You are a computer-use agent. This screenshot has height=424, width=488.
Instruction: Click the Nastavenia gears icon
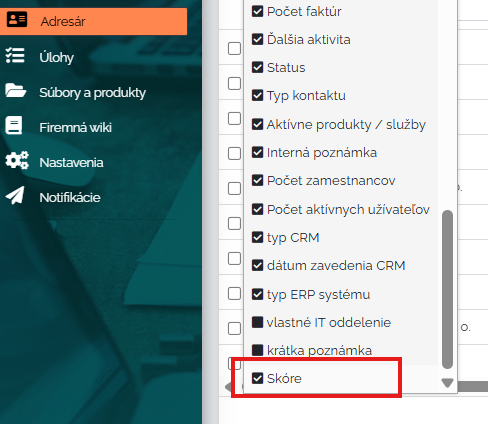(x=17, y=160)
